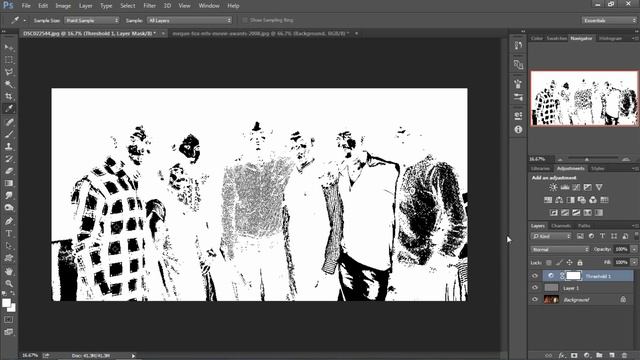The height and width of the screenshot is (360, 640).
Task: Toggle Quick Mask mode
Action: [9, 320]
